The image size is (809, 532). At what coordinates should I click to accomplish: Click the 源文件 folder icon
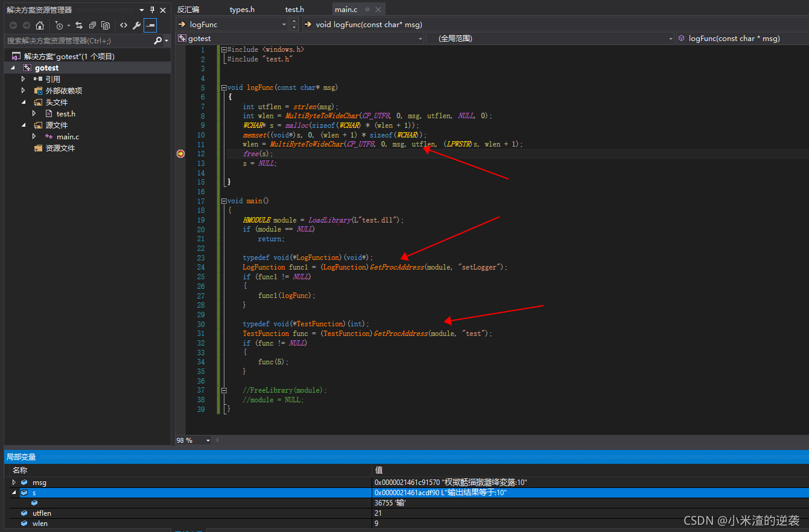38,125
